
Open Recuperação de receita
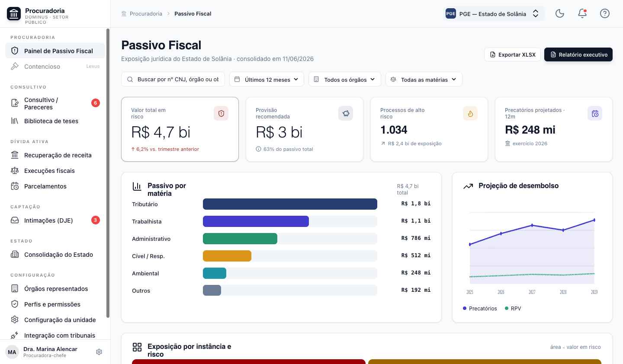click(x=55, y=155)
